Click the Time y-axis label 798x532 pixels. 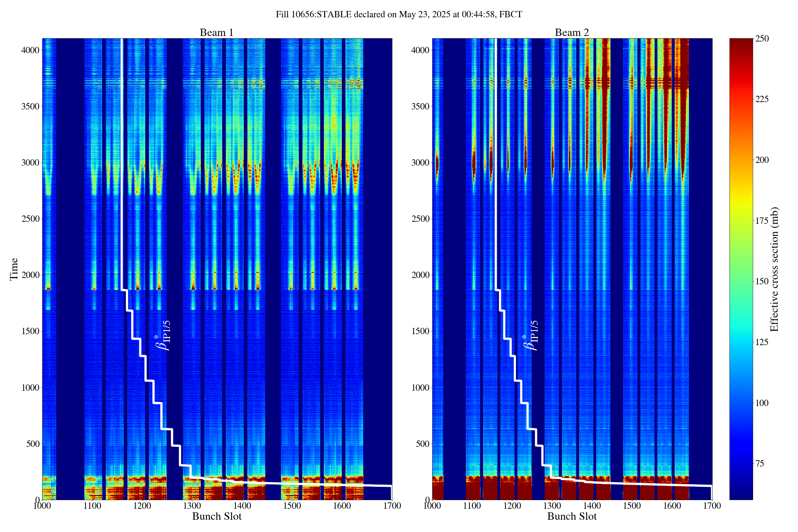pyautogui.click(x=14, y=269)
